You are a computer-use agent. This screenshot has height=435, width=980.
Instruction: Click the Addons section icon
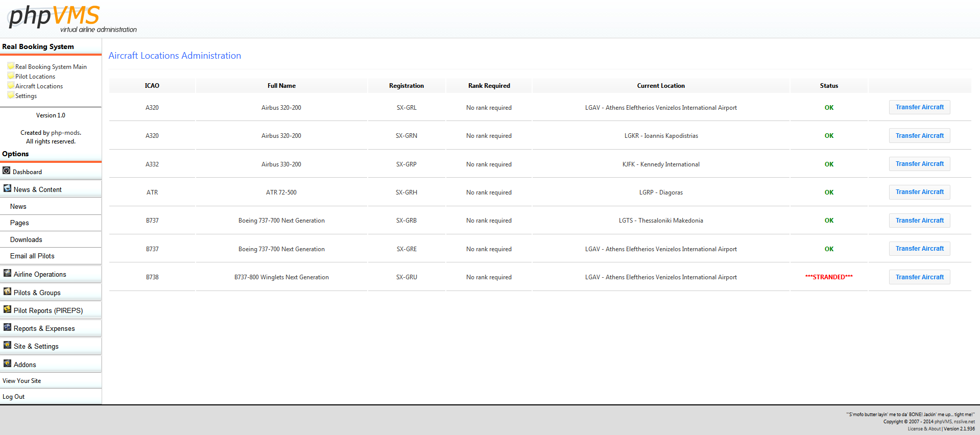pyautogui.click(x=7, y=364)
